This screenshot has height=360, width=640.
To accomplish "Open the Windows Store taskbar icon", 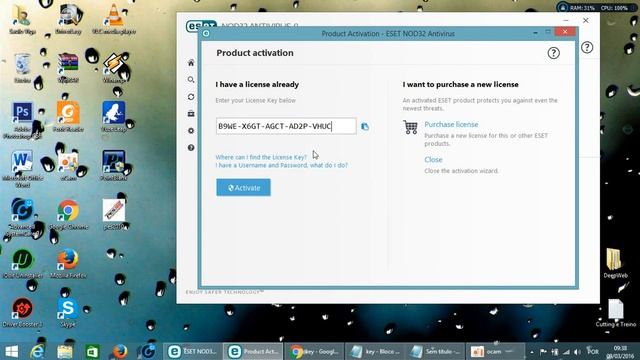I will tap(92, 351).
